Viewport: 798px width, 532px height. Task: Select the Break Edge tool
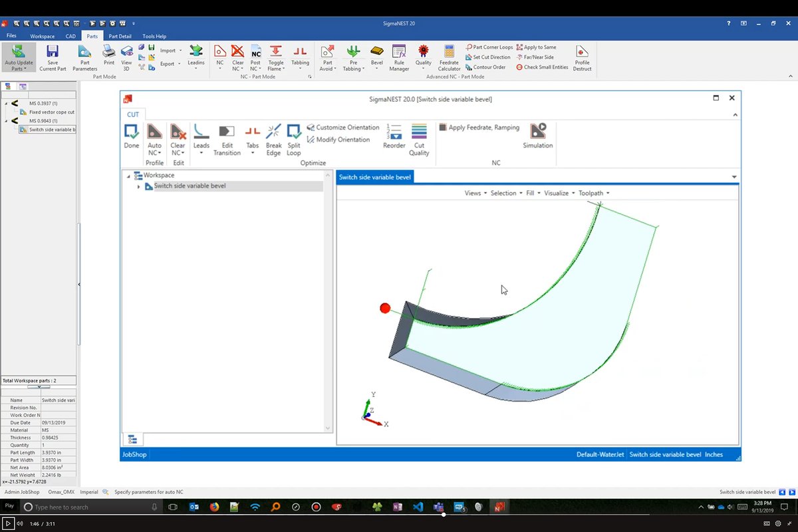pyautogui.click(x=273, y=140)
